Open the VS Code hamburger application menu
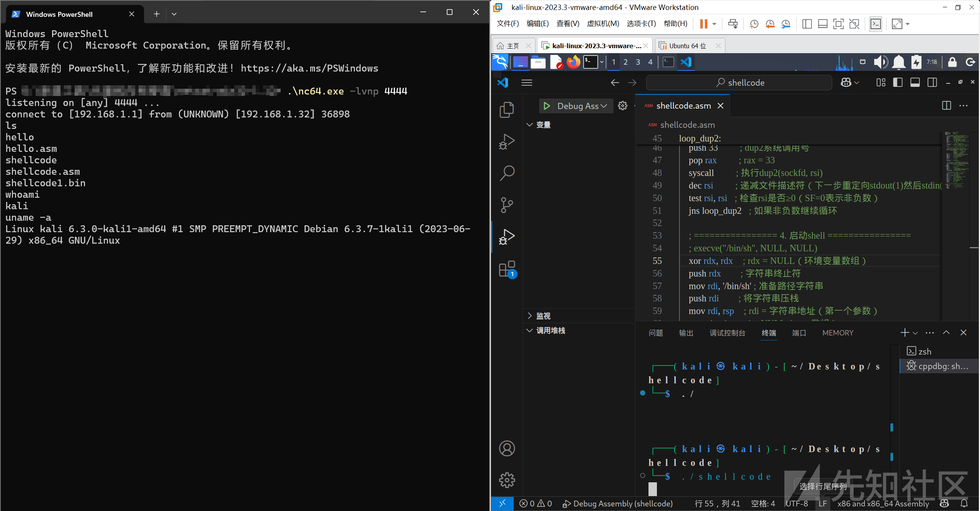 (x=527, y=83)
